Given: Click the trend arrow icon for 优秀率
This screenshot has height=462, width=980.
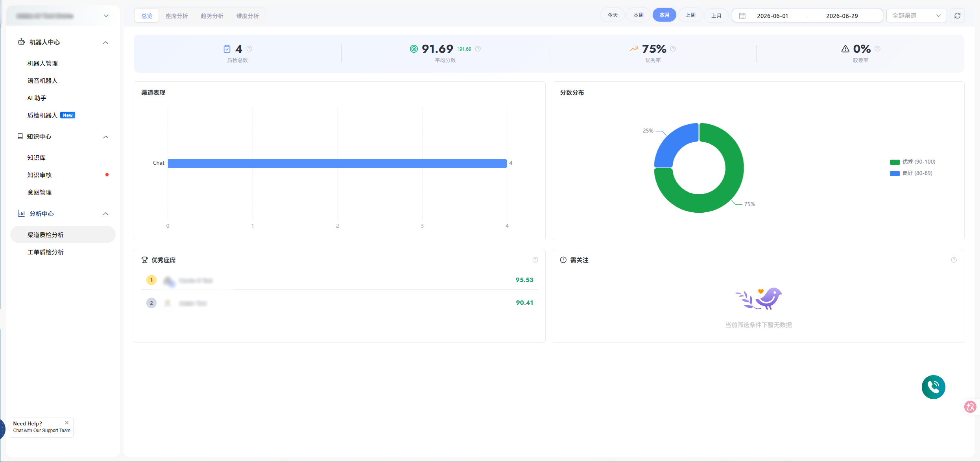Looking at the screenshot, I should (x=634, y=49).
